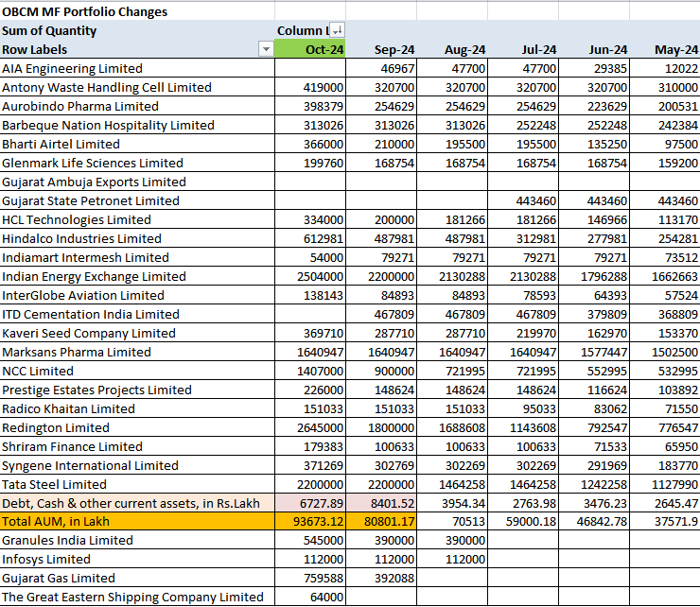
Task: Select the Redington Limited row label
Action: pos(56,427)
